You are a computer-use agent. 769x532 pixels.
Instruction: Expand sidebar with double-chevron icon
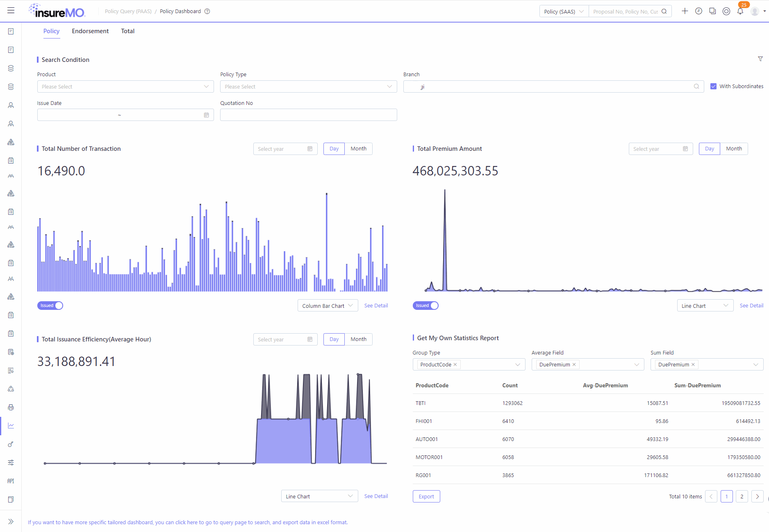11,521
